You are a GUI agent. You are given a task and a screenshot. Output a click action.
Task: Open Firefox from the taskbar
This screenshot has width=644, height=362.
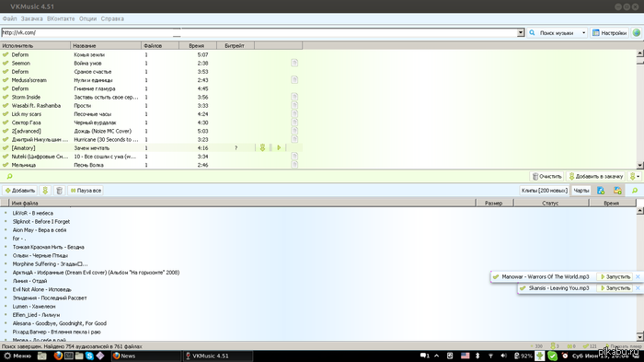58,356
